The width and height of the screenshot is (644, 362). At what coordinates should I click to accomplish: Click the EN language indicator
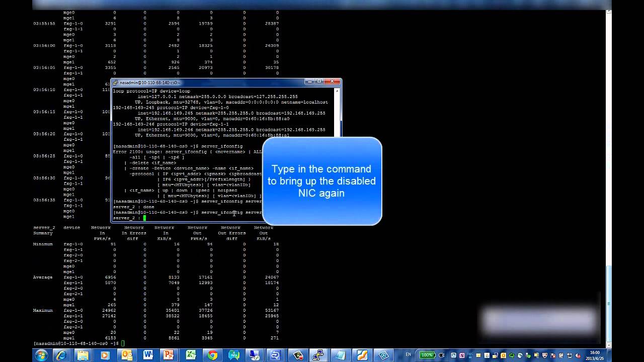coord(408,354)
